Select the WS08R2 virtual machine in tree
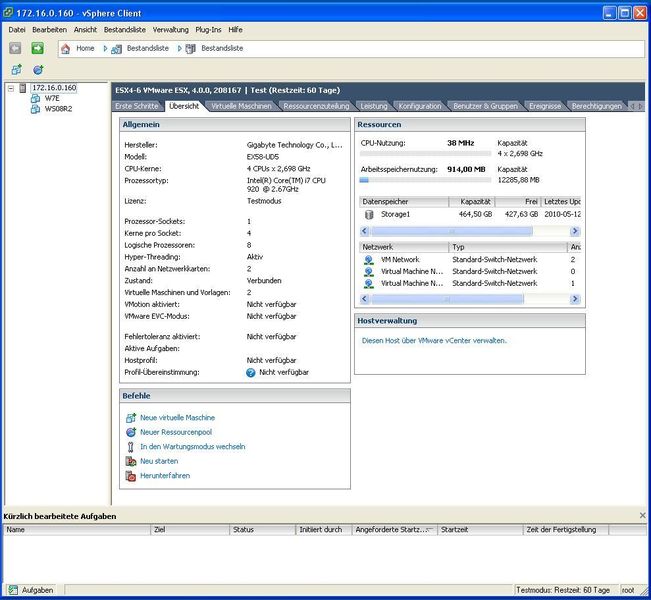651x600 pixels. pos(58,109)
